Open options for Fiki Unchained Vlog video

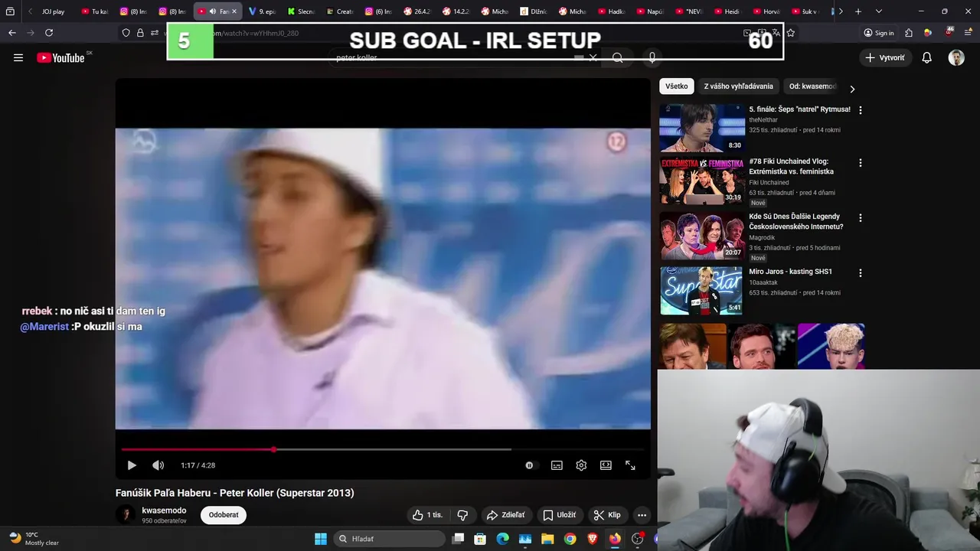pyautogui.click(x=860, y=163)
